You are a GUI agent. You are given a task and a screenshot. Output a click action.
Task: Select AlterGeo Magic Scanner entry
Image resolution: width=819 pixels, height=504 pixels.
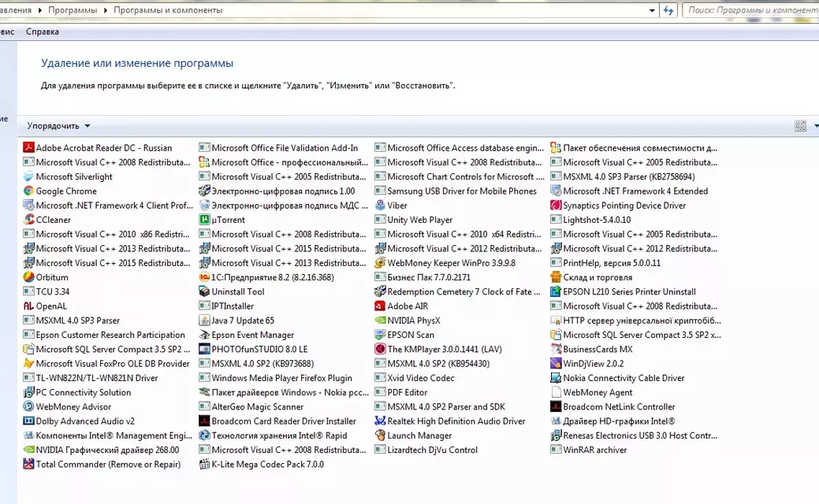point(251,406)
